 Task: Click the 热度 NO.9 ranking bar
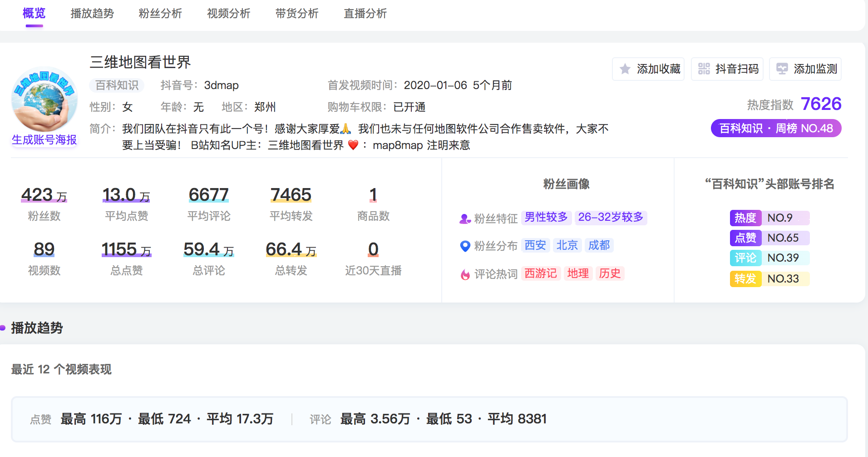point(769,218)
